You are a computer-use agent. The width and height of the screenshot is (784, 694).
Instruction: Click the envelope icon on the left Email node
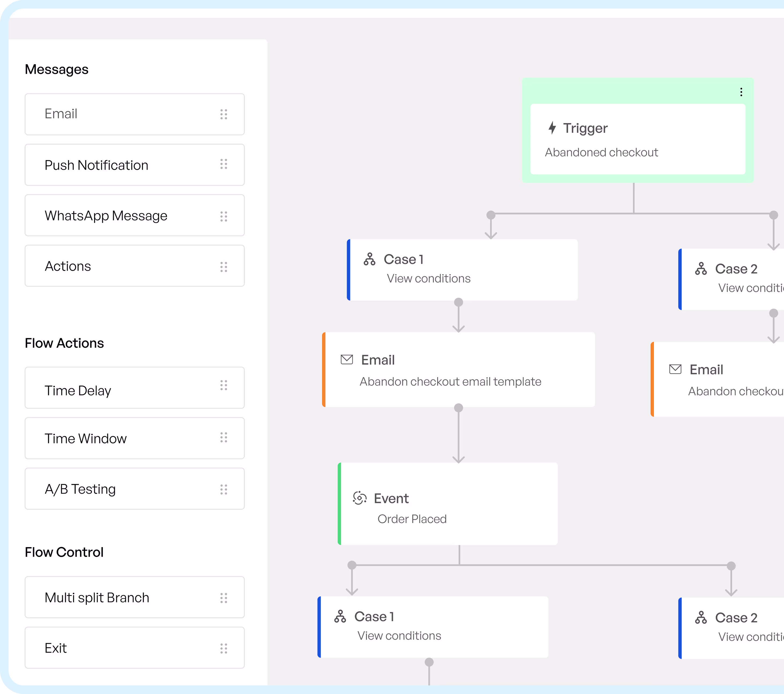(347, 360)
